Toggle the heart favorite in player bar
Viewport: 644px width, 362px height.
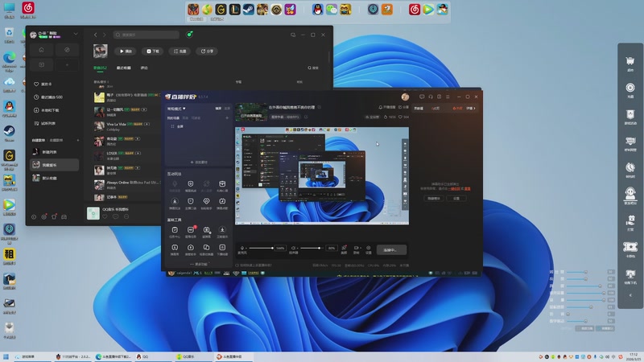coord(105,216)
